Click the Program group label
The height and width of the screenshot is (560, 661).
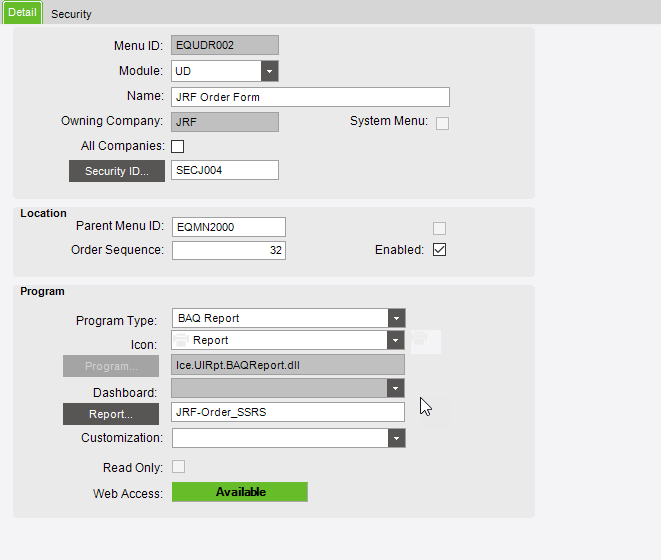pyautogui.click(x=42, y=291)
